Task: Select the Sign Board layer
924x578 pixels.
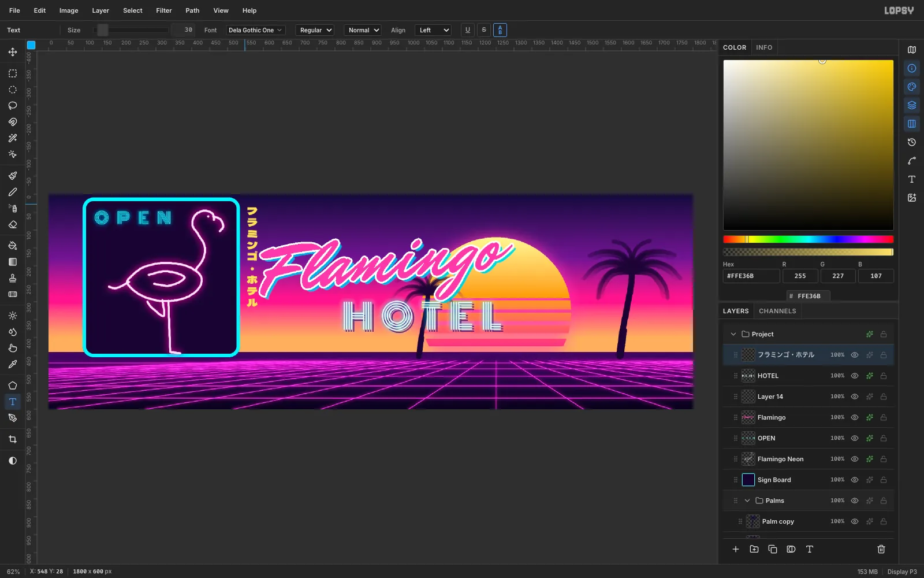Action: point(808,480)
